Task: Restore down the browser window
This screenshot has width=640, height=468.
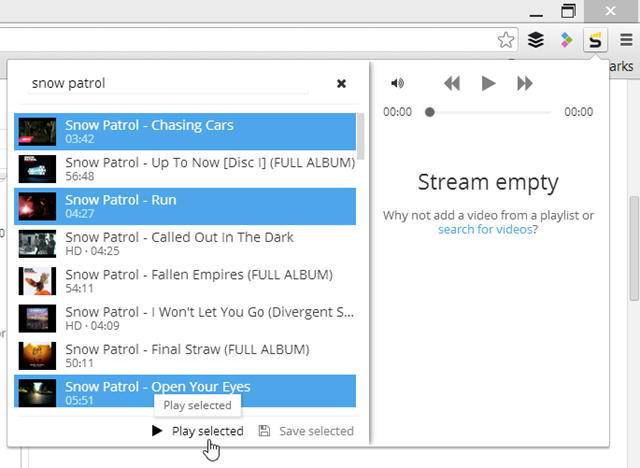Action: [568, 11]
